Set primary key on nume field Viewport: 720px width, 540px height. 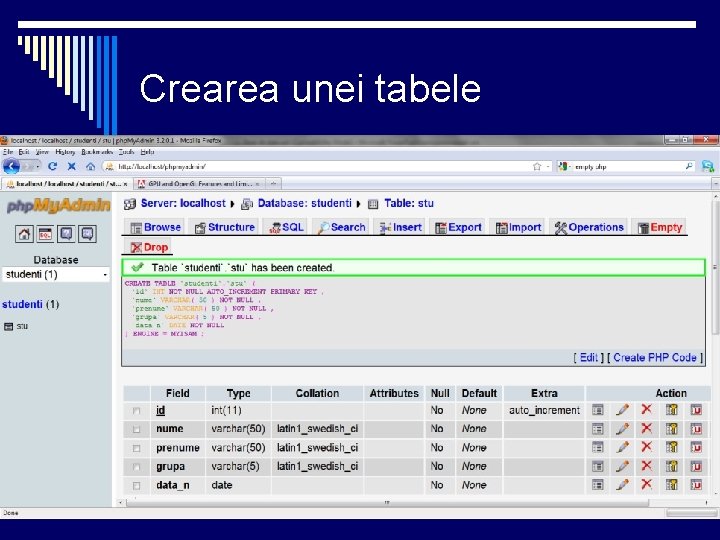coord(671,429)
